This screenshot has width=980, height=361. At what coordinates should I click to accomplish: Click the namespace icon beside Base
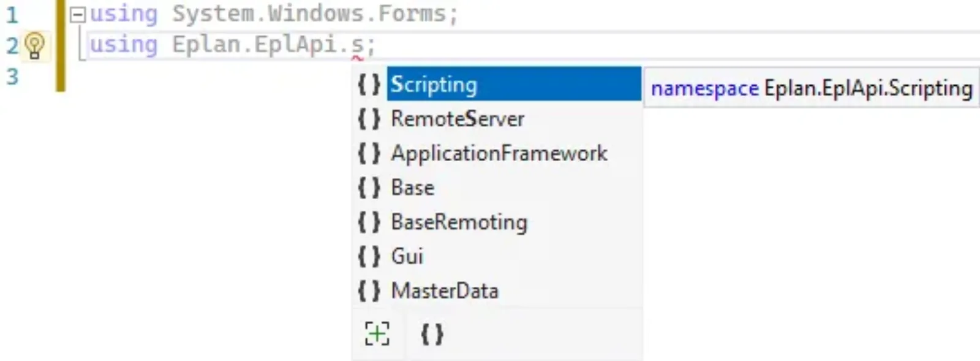pyautogui.click(x=369, y=188)
